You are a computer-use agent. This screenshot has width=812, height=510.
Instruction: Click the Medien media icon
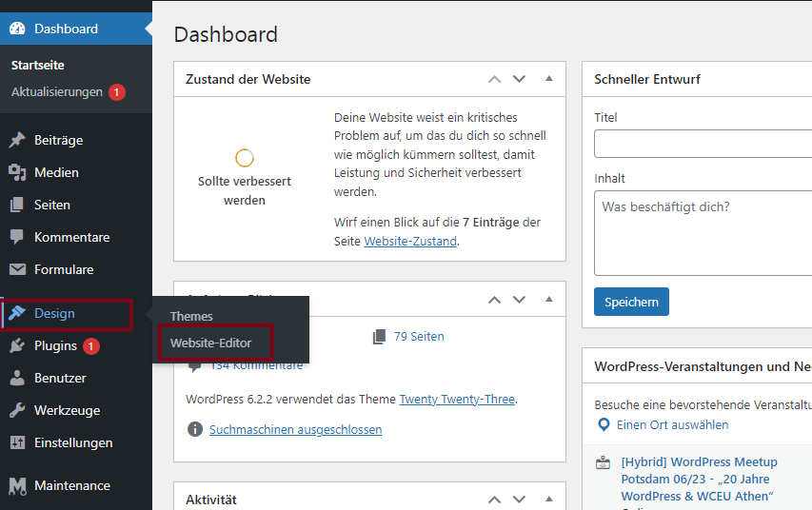[x=17, y=172]
